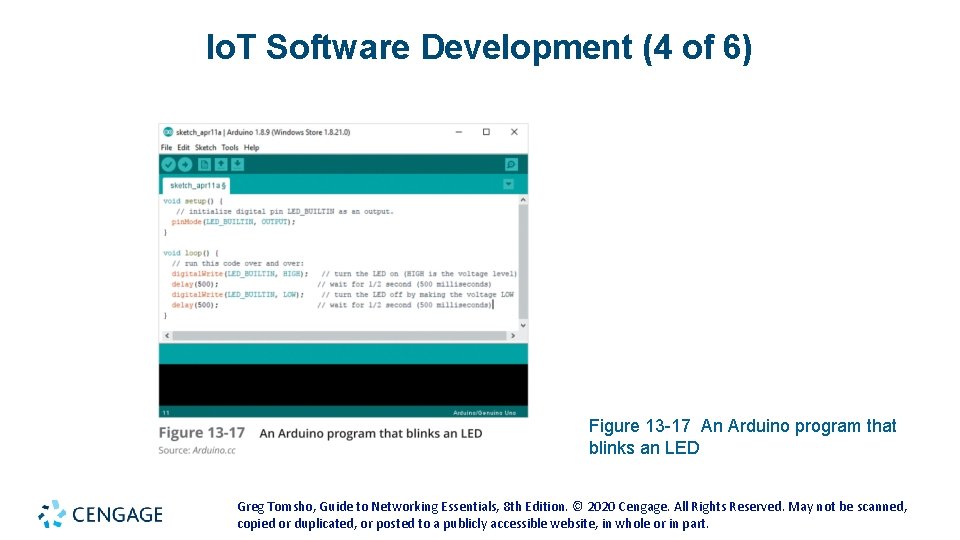Click the horizontal scrollbar left arrow
The height and width of the screenshot is (540, 960).
click(167, 336)
